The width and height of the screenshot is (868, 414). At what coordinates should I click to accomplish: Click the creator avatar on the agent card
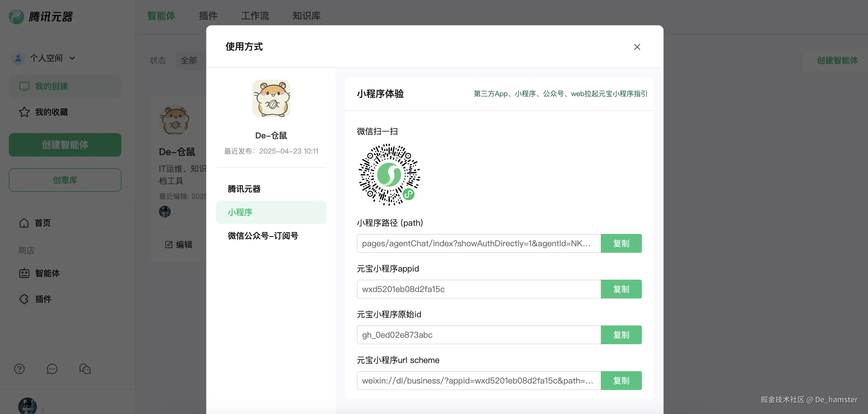coord(165,212)
